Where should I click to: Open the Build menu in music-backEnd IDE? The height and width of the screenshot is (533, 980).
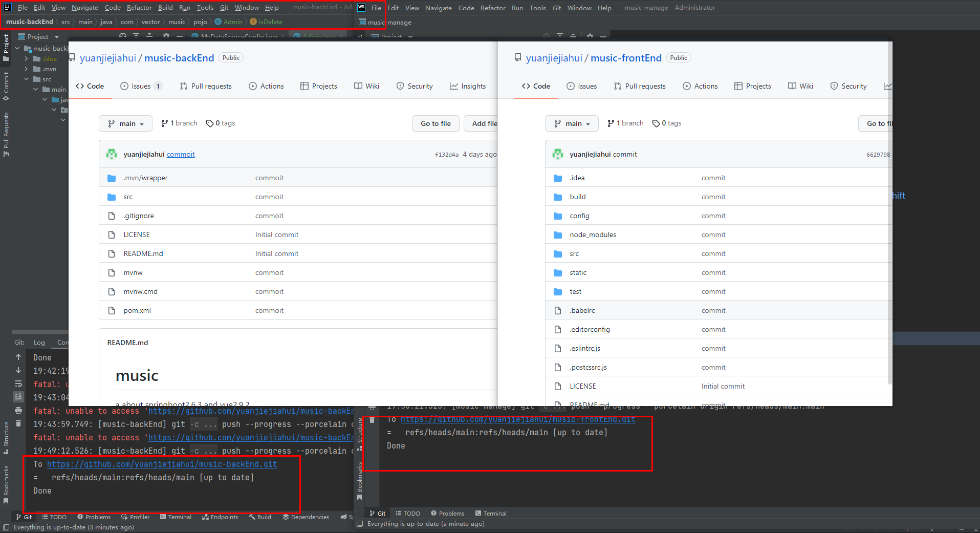point(165,7)
